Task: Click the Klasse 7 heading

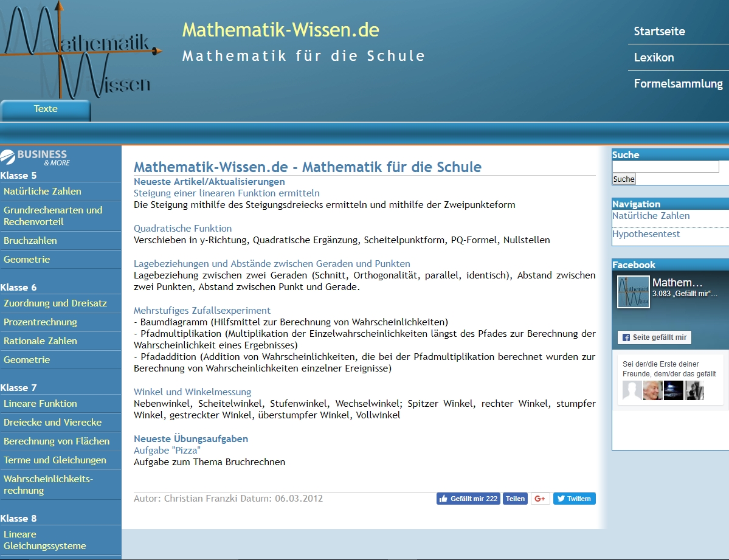Action: (19, 387)
